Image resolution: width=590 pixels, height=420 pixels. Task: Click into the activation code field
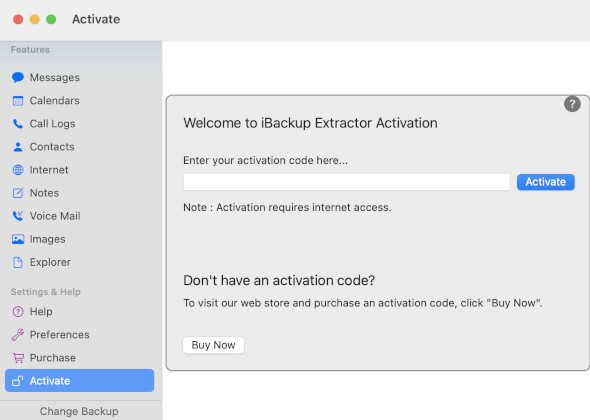pos(346,182)
